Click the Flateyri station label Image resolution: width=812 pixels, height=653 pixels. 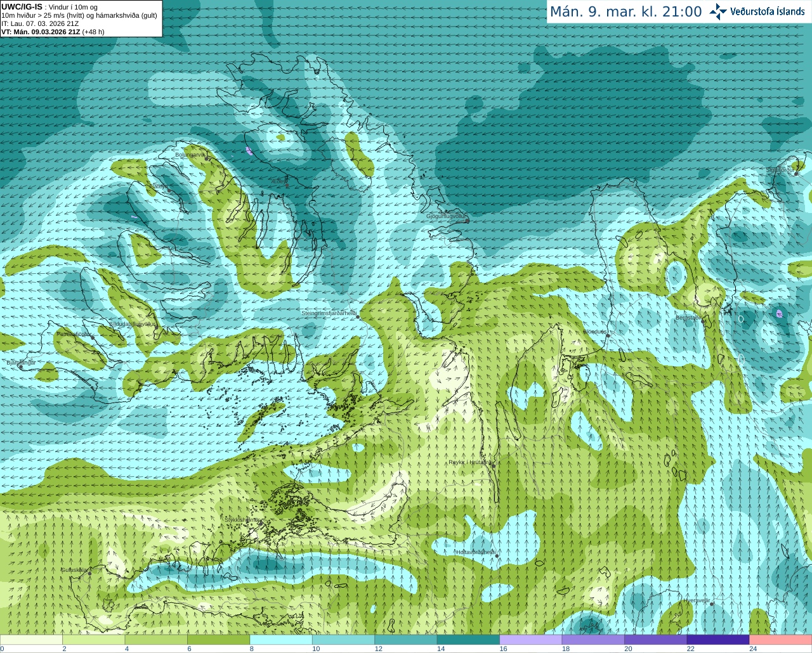158,186
